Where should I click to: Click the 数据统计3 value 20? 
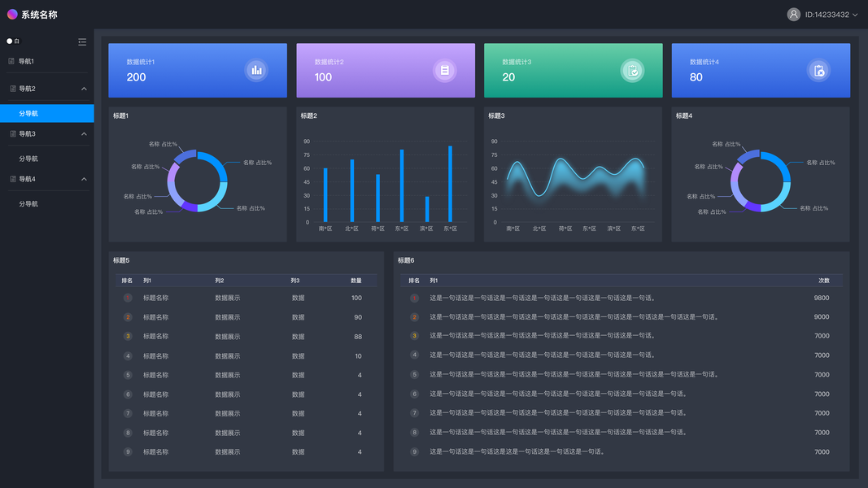pyautogui.click(x=508, y=77)
